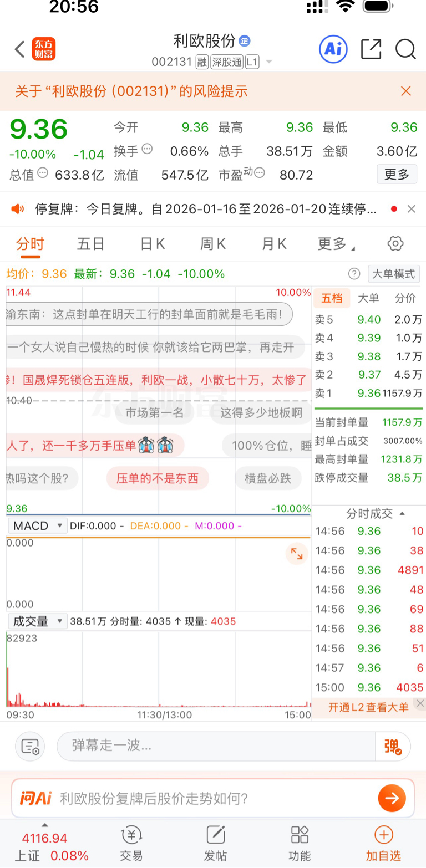The height and width of the screenshot is (868, 426).
Task: Collapse the 分时成交 list arrow
Action: pyautogui.click(x=402, y=514)
